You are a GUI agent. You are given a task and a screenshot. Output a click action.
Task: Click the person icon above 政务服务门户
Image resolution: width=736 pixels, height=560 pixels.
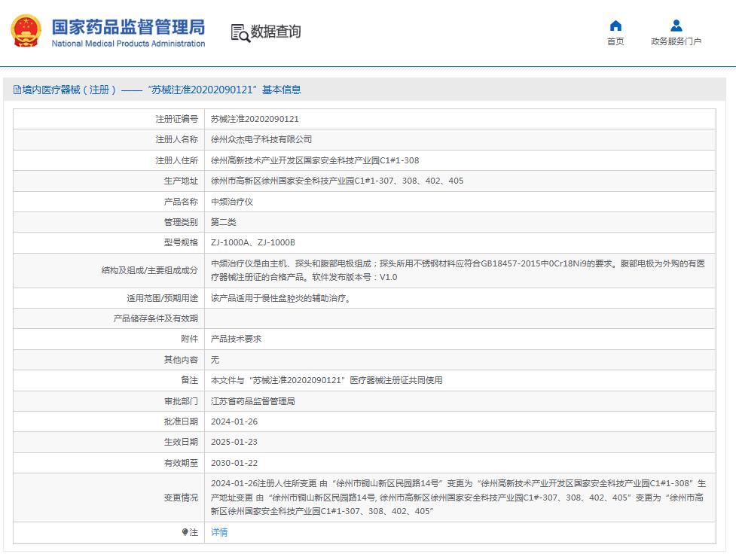675,24
